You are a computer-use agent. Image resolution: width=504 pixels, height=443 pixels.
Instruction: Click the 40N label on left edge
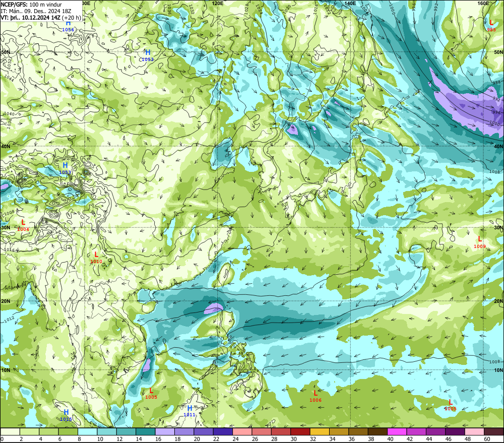[x=6, y=146]
